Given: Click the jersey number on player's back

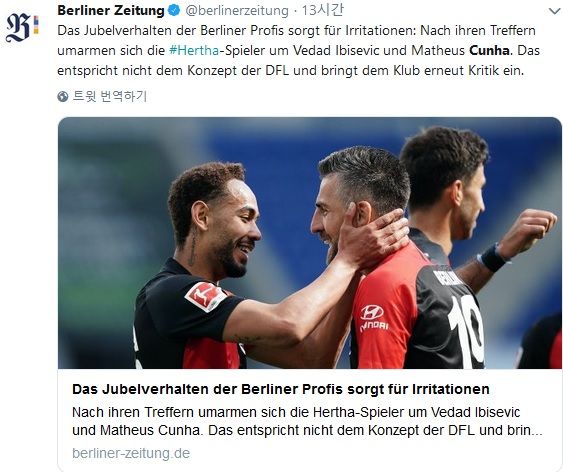Looking at the screenshot, I should pos(466,333).
